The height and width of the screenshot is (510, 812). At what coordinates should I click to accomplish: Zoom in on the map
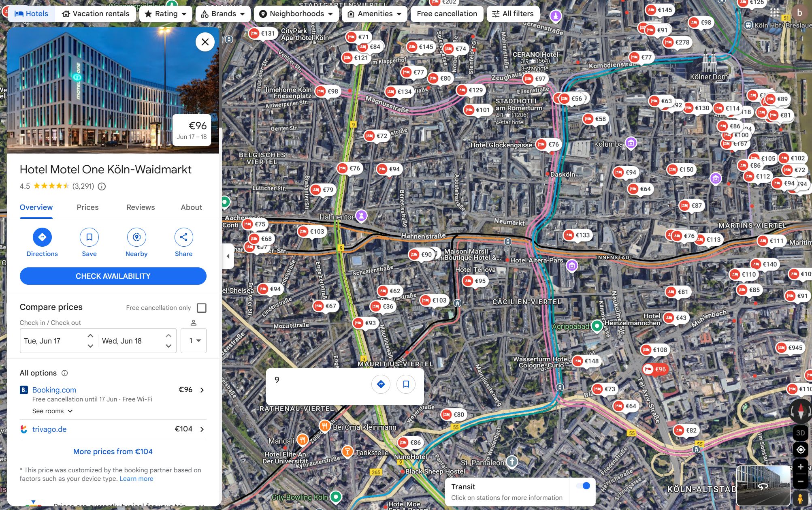click(x=800, y=467)
